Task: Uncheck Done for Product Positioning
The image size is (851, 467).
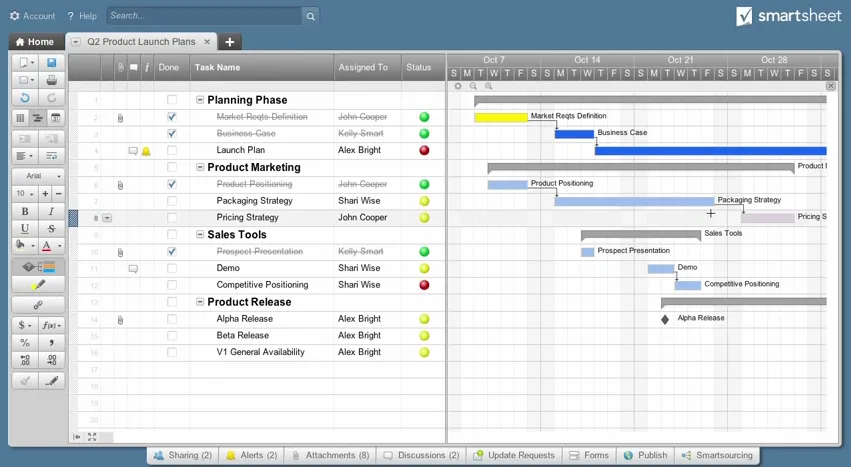Action: pos(172,184)
